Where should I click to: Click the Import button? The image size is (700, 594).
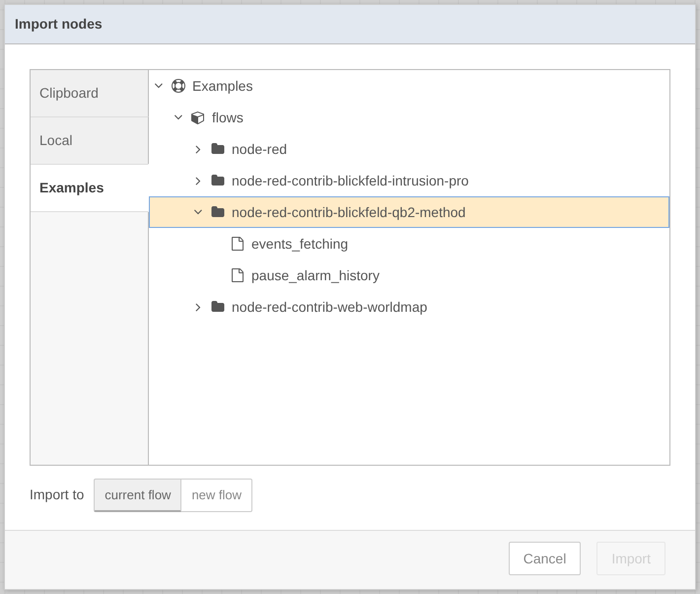click(x=631, y=558)
